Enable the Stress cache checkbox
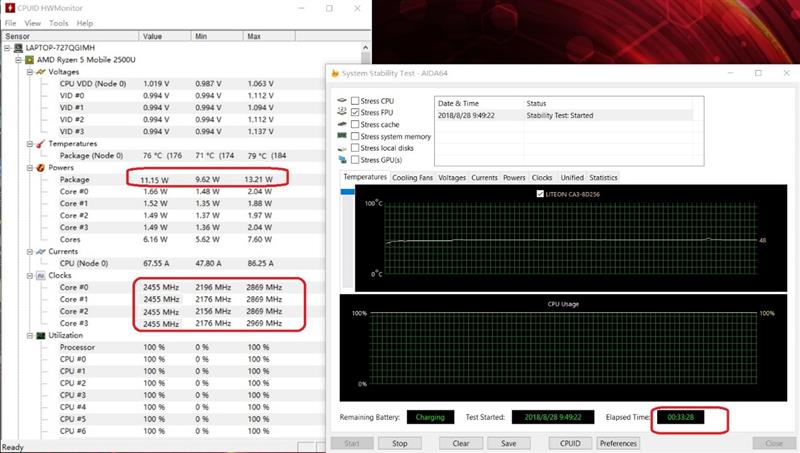800x453 pixels. [355, 124]
